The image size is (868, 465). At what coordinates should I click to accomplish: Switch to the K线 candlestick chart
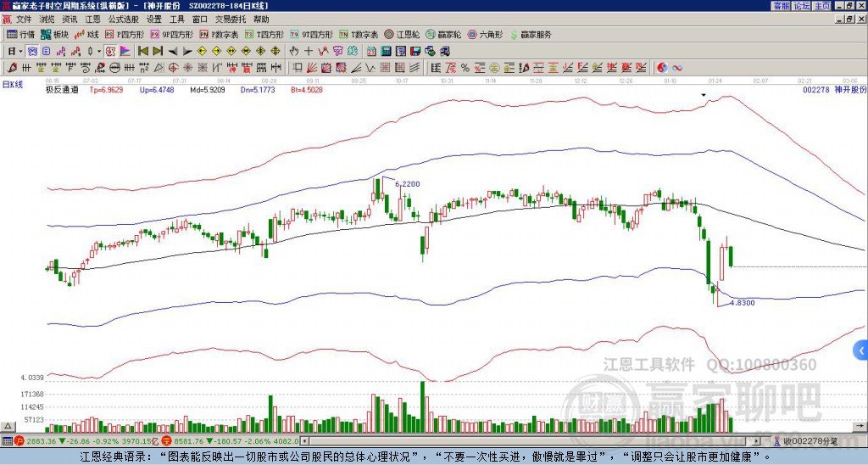pos(86,34)
